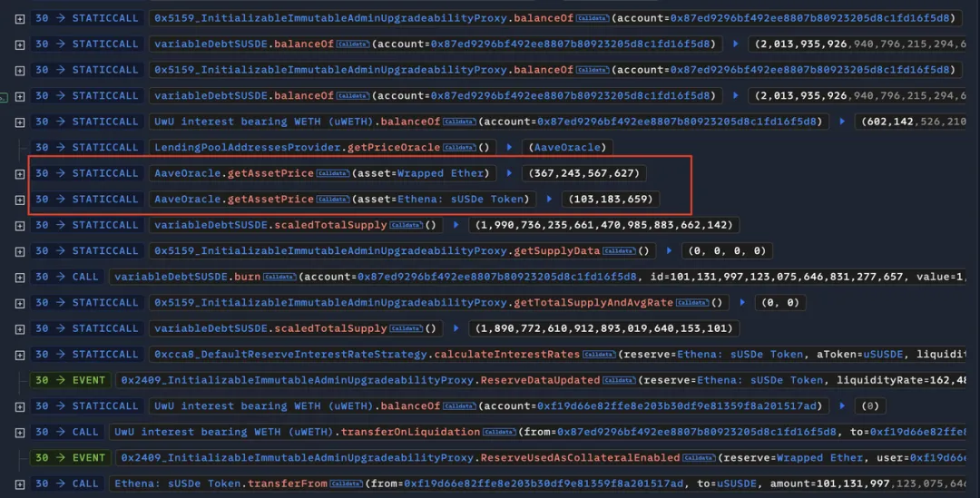Open LendingPoolAddressesProvider contract link
The image size is (980, 498).
[248, 148]
